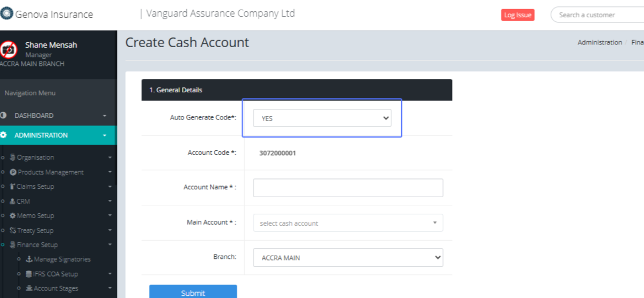The height and width of the screenshot is (298, 644).
Task: Open the Branch dropdown showing ACCRA MAIN
Action: point(348,258)
